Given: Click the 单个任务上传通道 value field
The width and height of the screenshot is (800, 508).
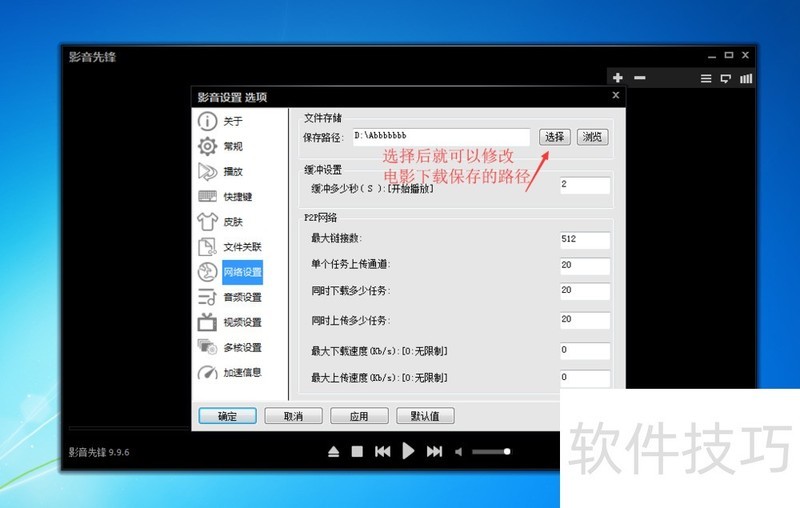Looking at the screenshot, I should [x=585, y=266].
